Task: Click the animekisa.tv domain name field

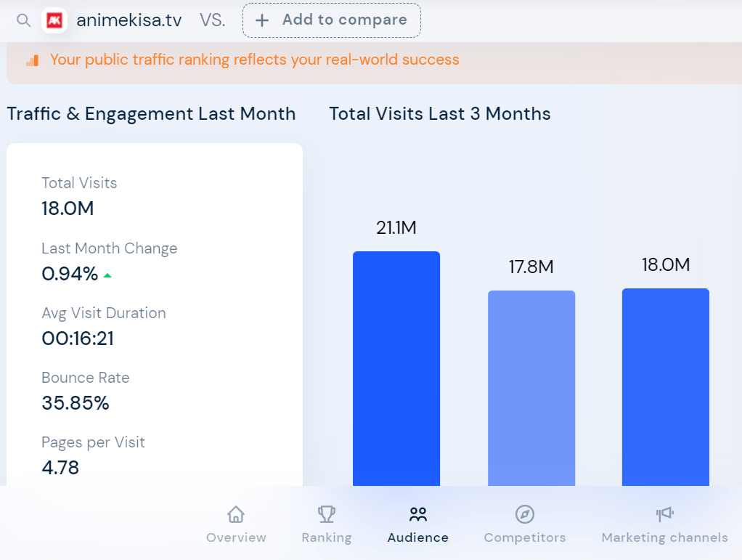Action: (129, 20)
